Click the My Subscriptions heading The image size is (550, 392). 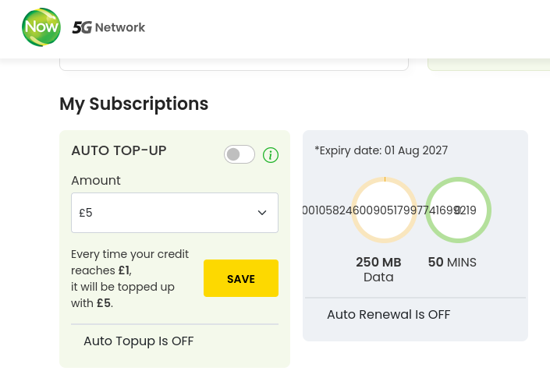pyautogui.click(x=133, y=104)
